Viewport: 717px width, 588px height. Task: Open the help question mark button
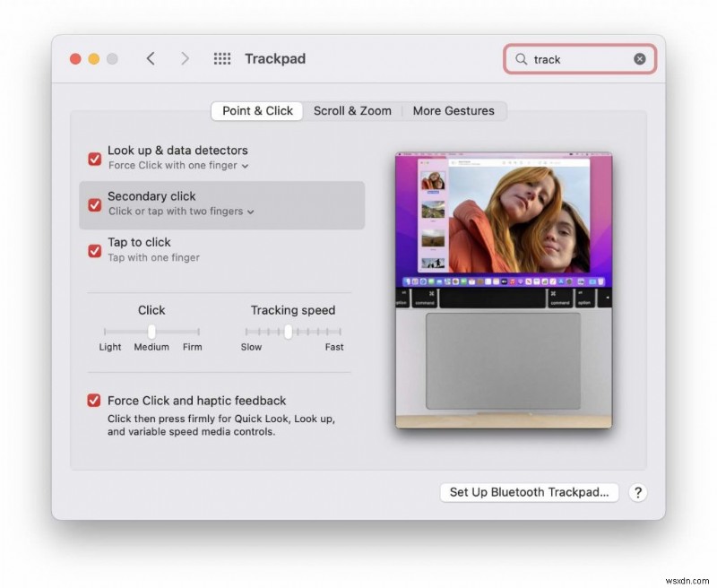(x=638, y=492)
